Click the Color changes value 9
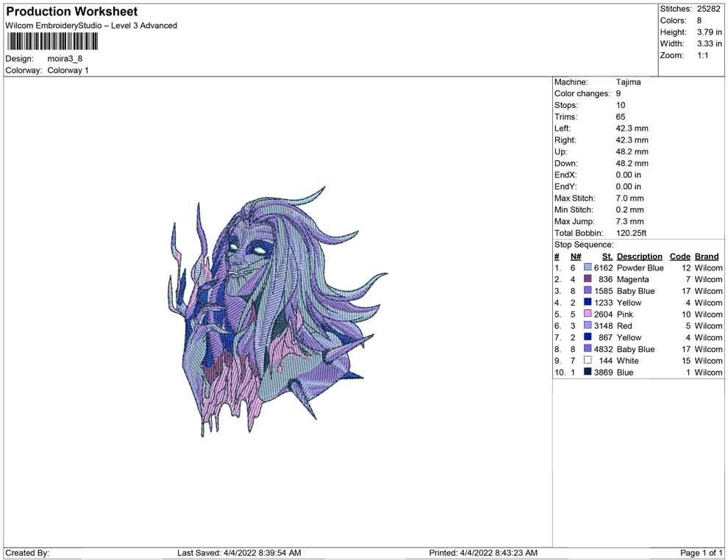The width and height of the screenshot is (728, 560). (618, 93)
